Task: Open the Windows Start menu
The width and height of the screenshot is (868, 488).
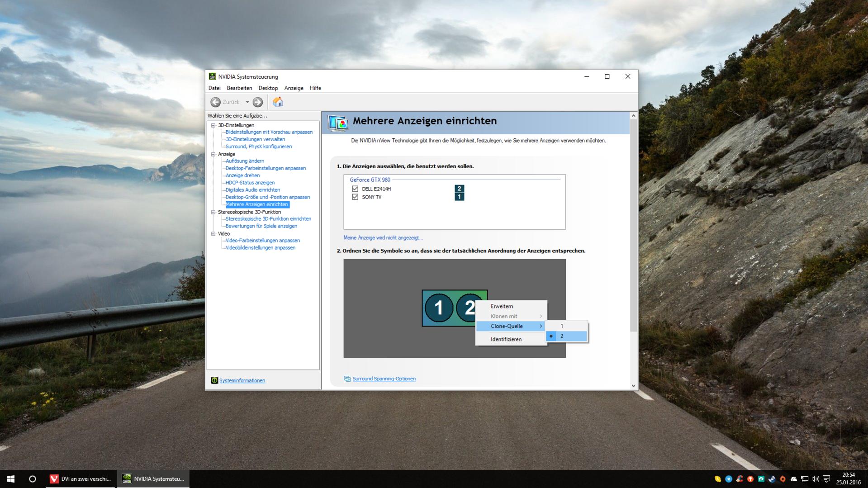Action: (x=11, y=479)
